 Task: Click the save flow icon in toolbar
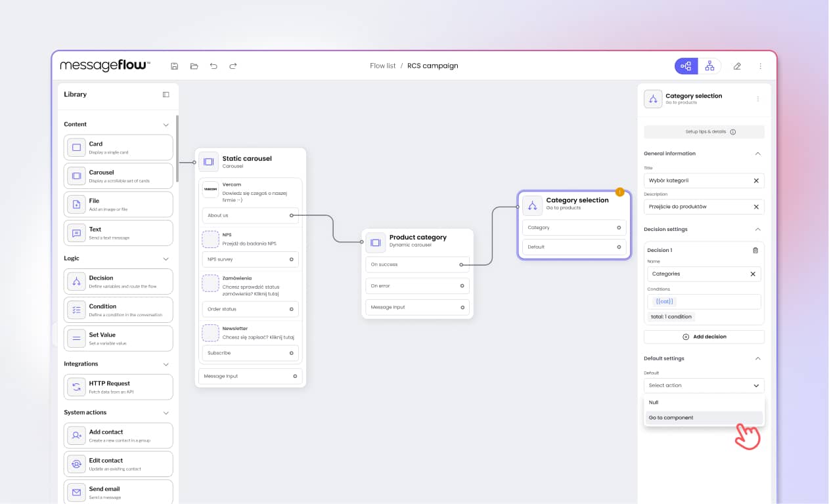click(x=174, y=66)
